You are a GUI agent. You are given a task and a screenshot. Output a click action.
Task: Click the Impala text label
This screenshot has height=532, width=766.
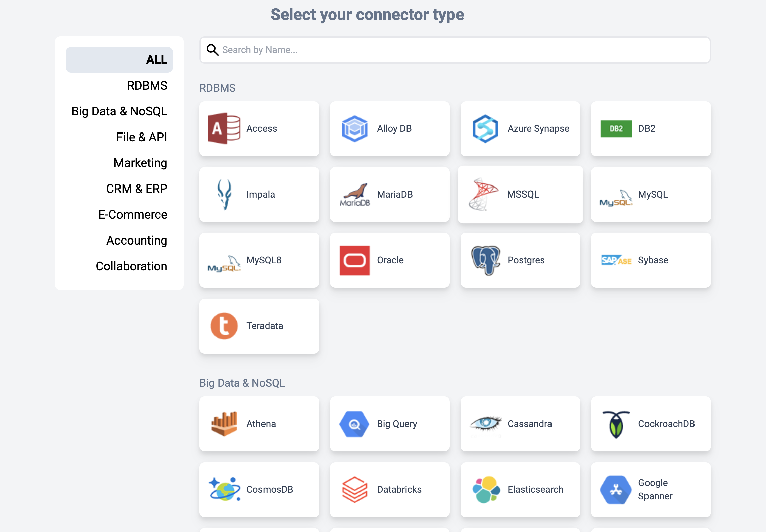pos(260,195)
